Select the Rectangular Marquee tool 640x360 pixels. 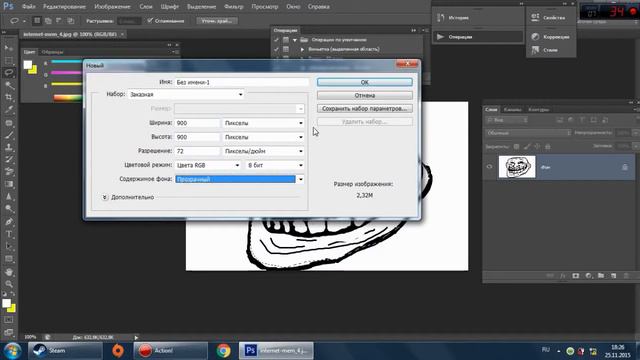[x=9, y=60]
